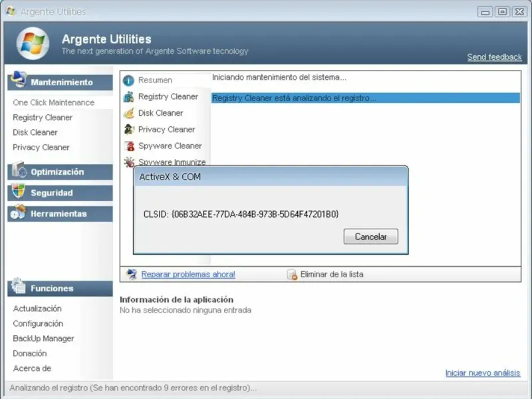Open the Donación entry
This screenshot has height=399, width=532.
[x=30, y=353]
